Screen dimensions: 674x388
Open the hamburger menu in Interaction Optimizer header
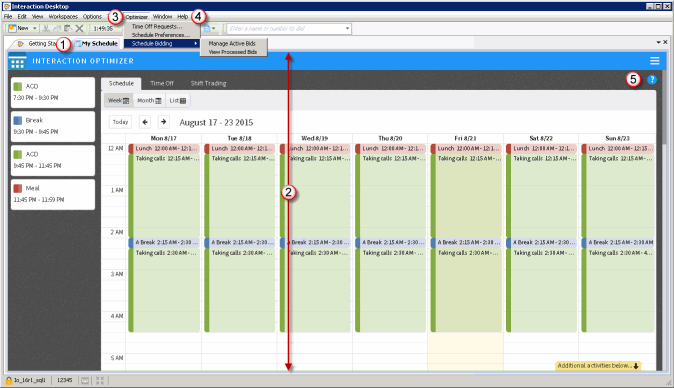pos(654,61)
